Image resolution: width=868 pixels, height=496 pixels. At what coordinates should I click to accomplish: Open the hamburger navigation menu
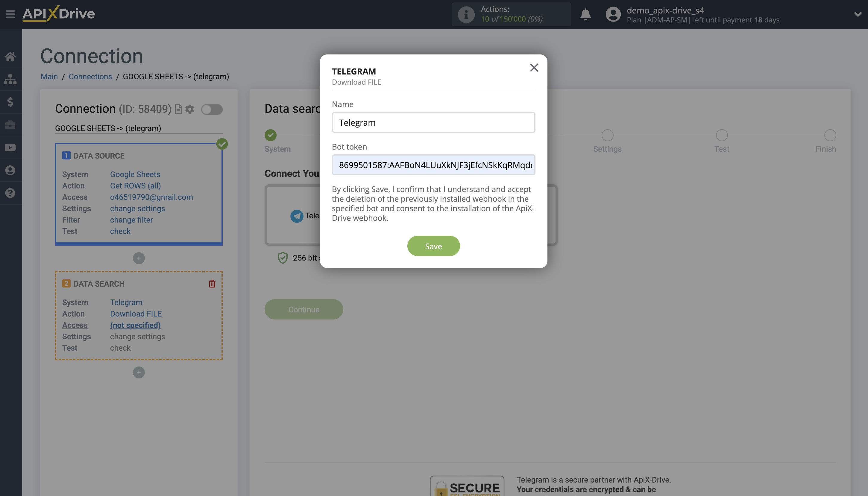10,14
